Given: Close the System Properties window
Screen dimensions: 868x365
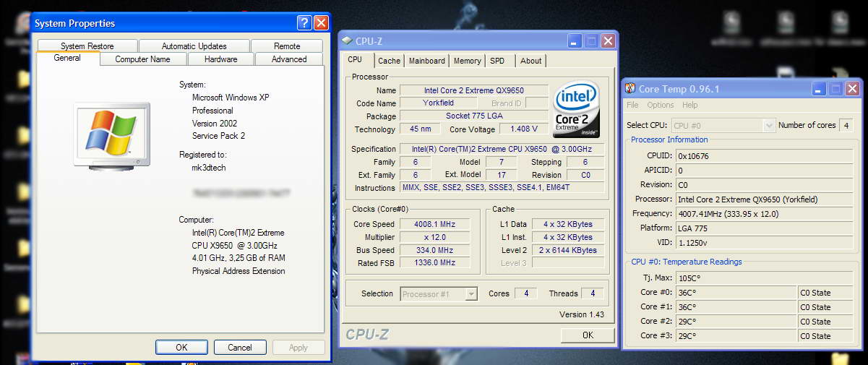Looking at the screenshot, I should [x=321, y=23].
